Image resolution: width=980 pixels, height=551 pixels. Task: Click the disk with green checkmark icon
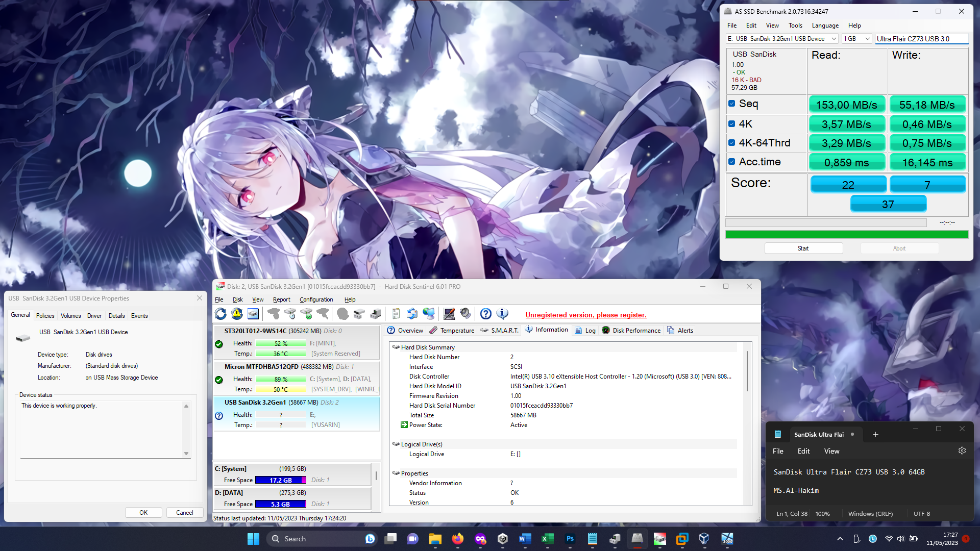(306, 314)
